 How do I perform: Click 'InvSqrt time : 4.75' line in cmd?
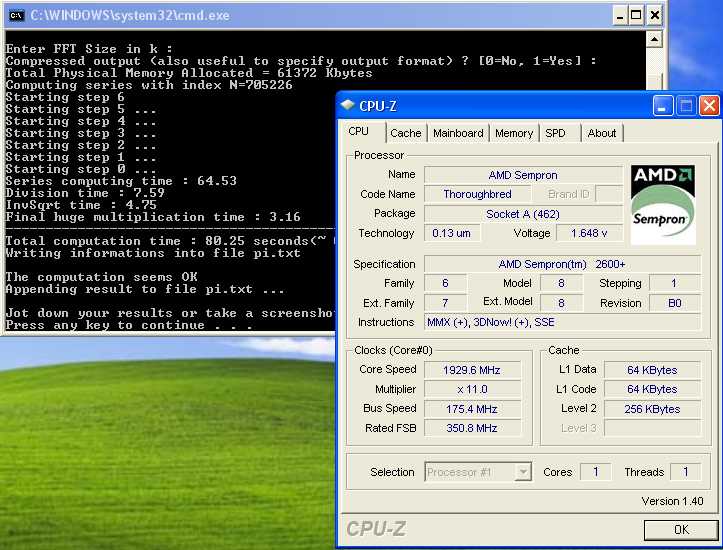(81, 205)
